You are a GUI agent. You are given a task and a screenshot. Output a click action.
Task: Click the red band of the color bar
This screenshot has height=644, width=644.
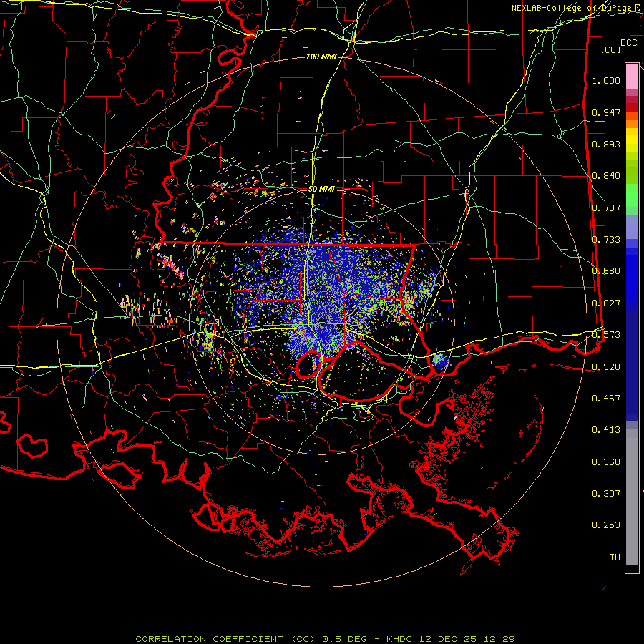632,107
